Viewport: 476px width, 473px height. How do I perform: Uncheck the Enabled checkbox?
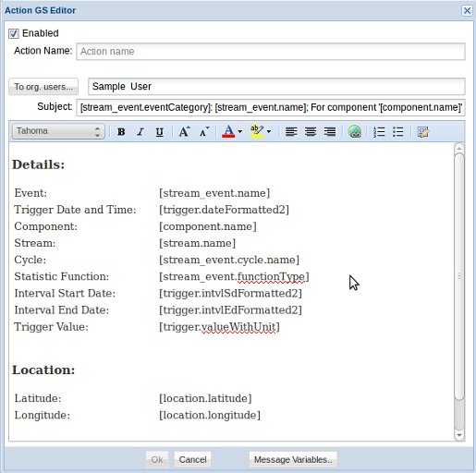point(13,33)
